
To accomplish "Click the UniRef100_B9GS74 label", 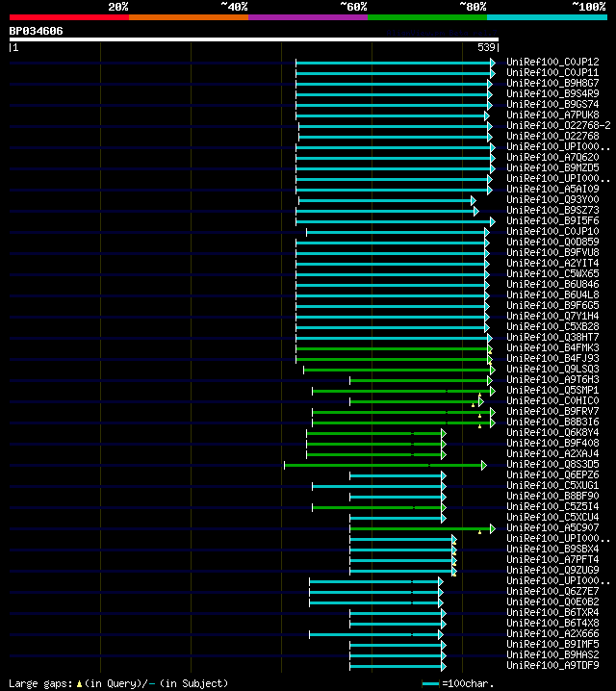I will 552,105.
